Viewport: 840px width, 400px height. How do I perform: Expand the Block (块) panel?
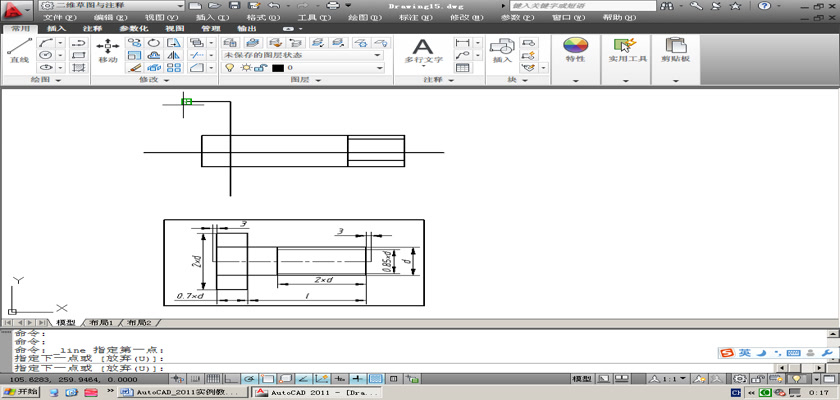[518, 80]
